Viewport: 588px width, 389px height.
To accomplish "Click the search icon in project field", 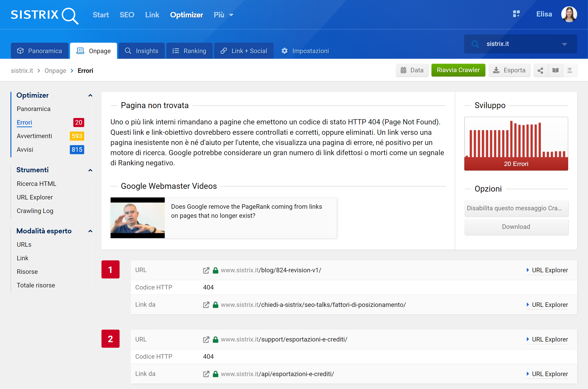I will (475, 44).
